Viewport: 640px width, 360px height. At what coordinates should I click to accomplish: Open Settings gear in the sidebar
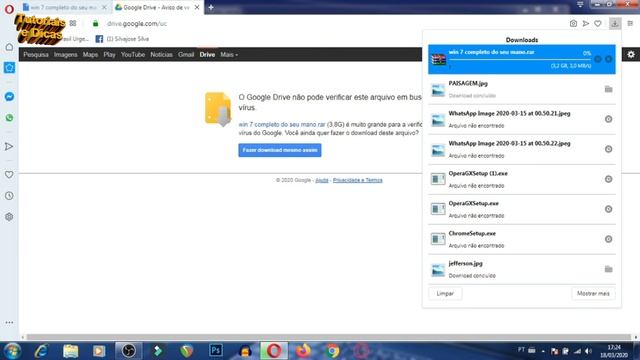pos(9,217)
